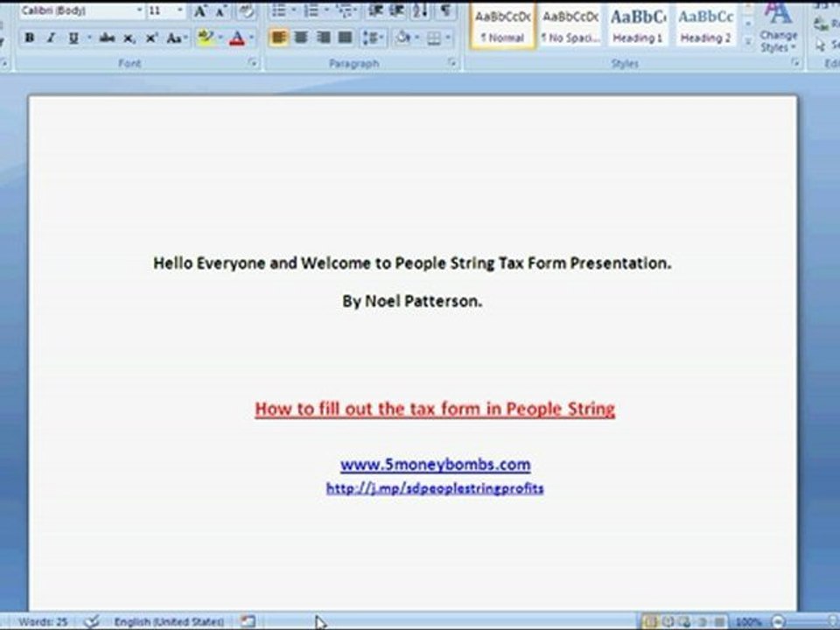Apply red font color
The height and width of the screenshot is (630, 840).
[237, 38]
